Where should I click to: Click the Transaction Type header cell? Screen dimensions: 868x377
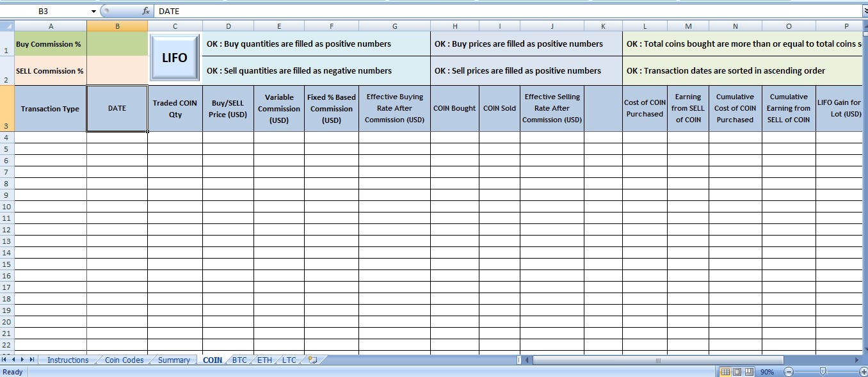(51, 108)
